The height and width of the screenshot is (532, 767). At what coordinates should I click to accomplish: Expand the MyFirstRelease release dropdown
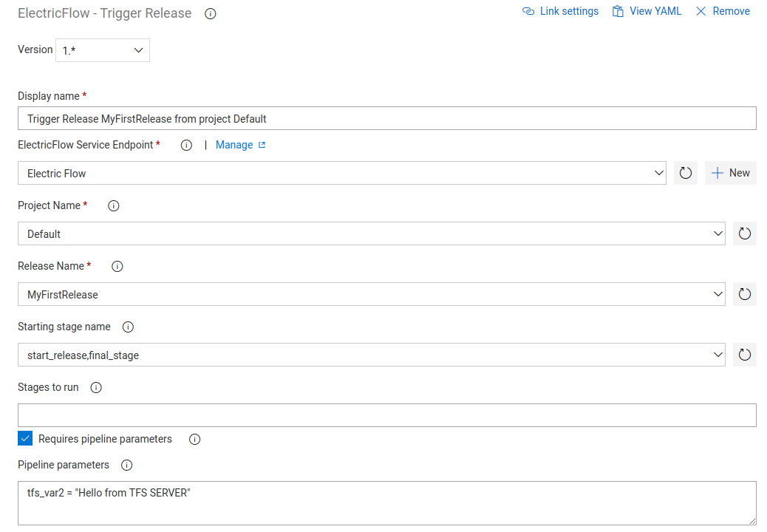pos(372,294)
